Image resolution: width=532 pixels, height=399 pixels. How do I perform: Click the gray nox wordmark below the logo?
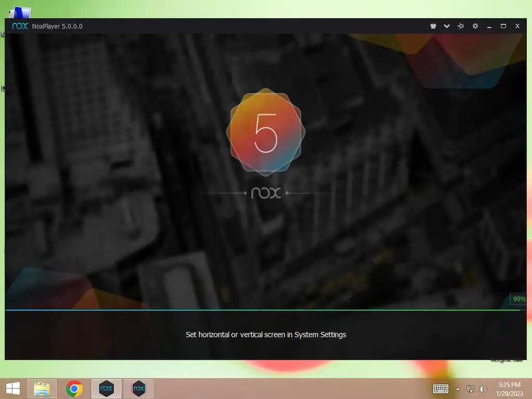click(x=266, y=193)
